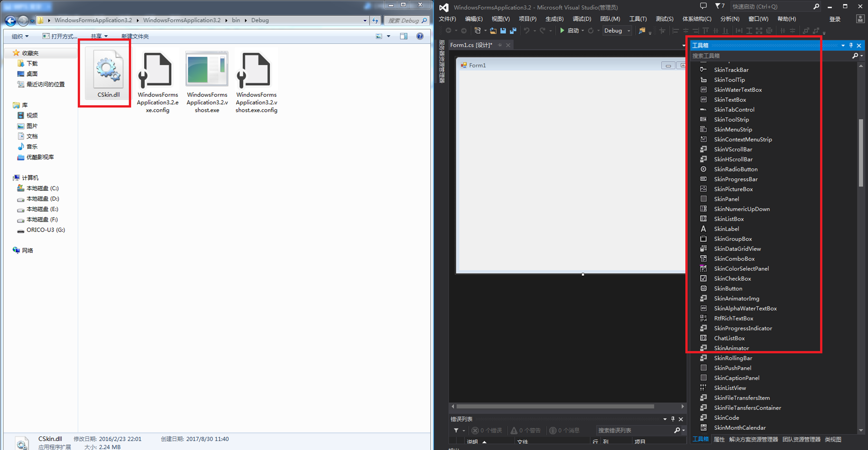Click toolbox vertical scrollbar thumb
This screenshot has width=868, height=450.
pos(861,153)
